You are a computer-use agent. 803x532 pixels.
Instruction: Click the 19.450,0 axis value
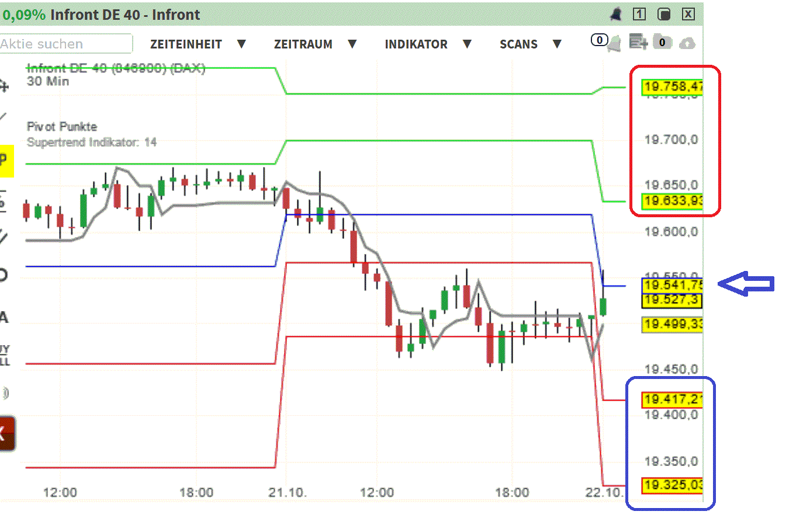click(x=671, y=369)
